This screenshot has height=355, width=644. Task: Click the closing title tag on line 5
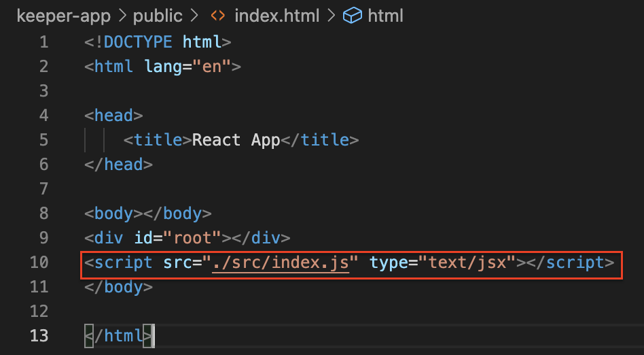[x=319, y=140]
